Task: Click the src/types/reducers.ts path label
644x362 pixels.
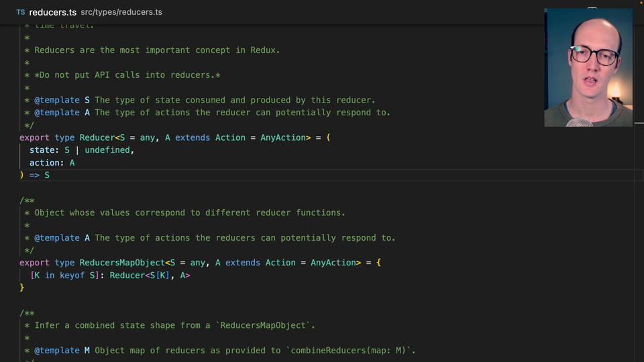Action: click(121, 12)
